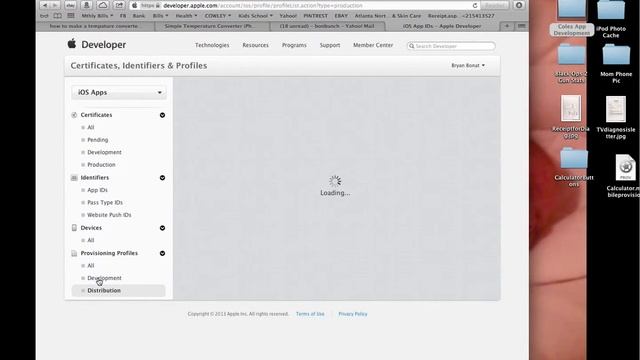Open the Resources menu item
The image size is (640, 360).
pos(256,45)
